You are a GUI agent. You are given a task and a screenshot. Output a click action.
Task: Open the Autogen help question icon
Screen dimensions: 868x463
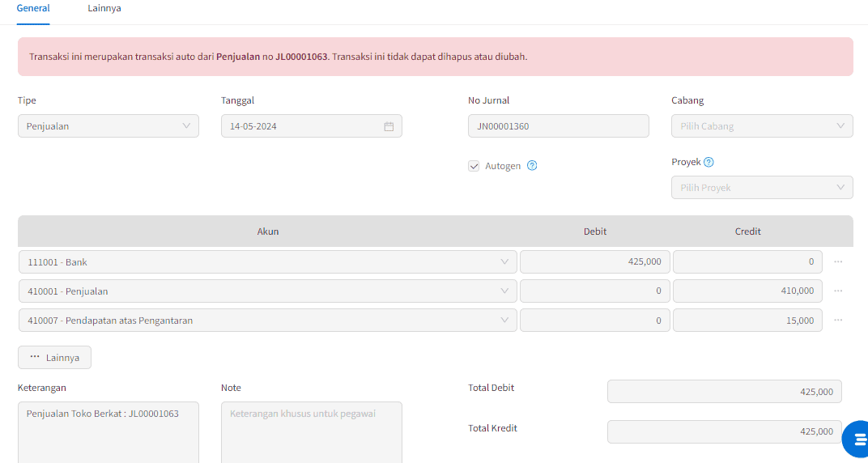coord(532,165)
